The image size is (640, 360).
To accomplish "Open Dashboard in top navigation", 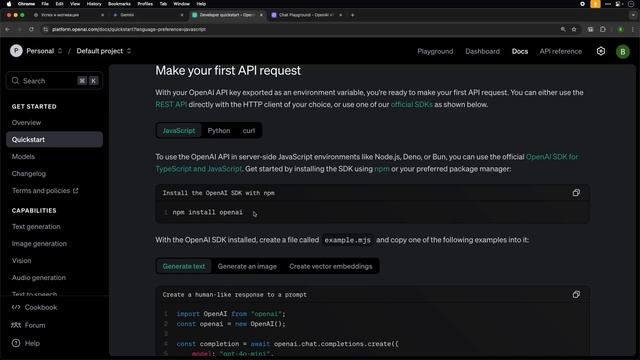I will [x=482, y=51].
